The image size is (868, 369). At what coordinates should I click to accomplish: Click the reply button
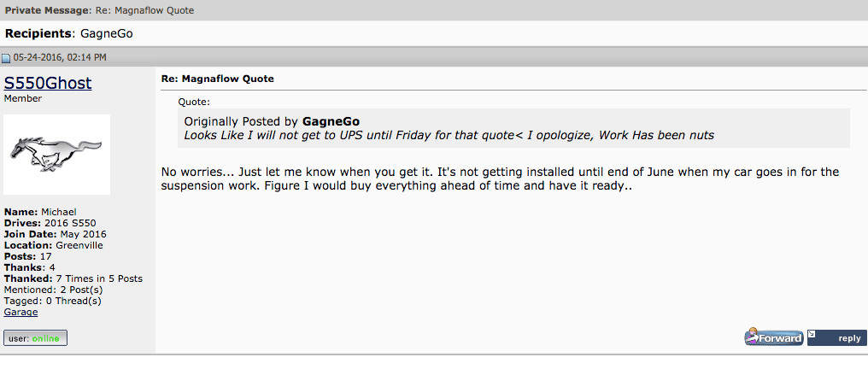(836, 337)
